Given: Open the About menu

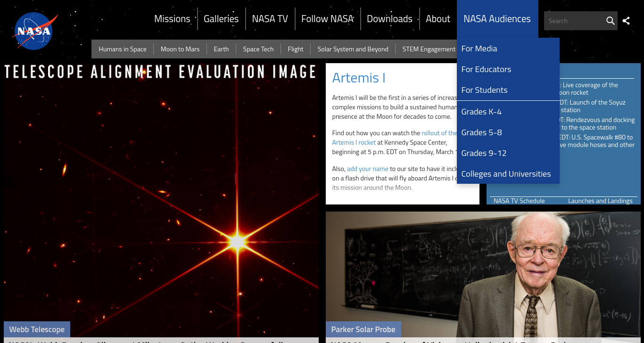Looking at the screenshot, I should coord(438,19).
